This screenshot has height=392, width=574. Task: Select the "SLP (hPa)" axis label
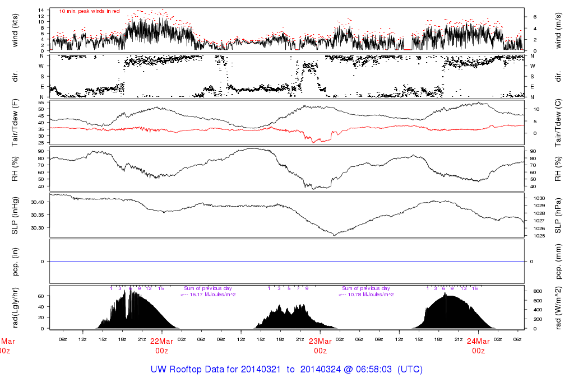coord(558,216)
